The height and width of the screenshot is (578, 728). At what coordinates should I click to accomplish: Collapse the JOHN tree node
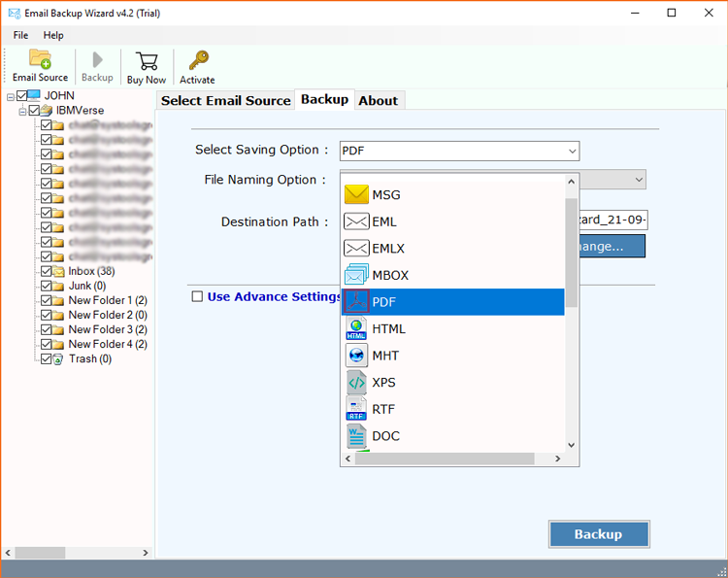[11, 96]
